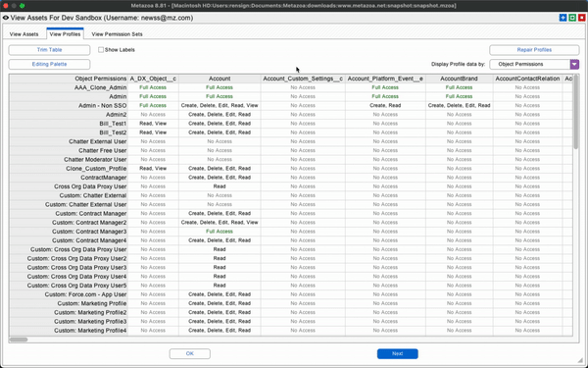This screenshot has height=368, width=588.
Task: Click the Object Permissions corner header cell
Action: coord(69,79)
